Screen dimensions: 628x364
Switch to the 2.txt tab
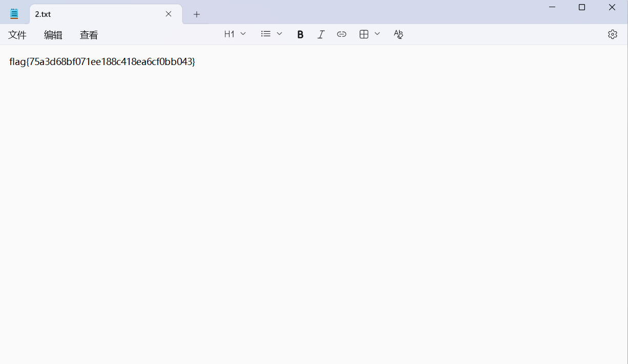click(106, 14)
